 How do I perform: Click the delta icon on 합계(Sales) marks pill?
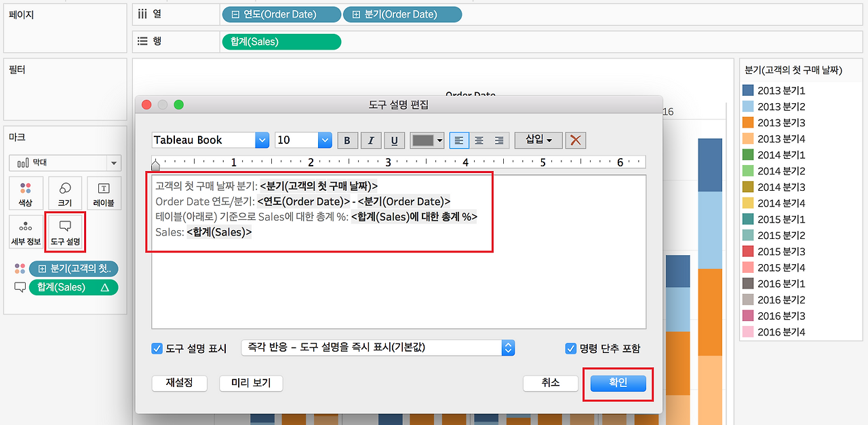click(x=104, y=287)
